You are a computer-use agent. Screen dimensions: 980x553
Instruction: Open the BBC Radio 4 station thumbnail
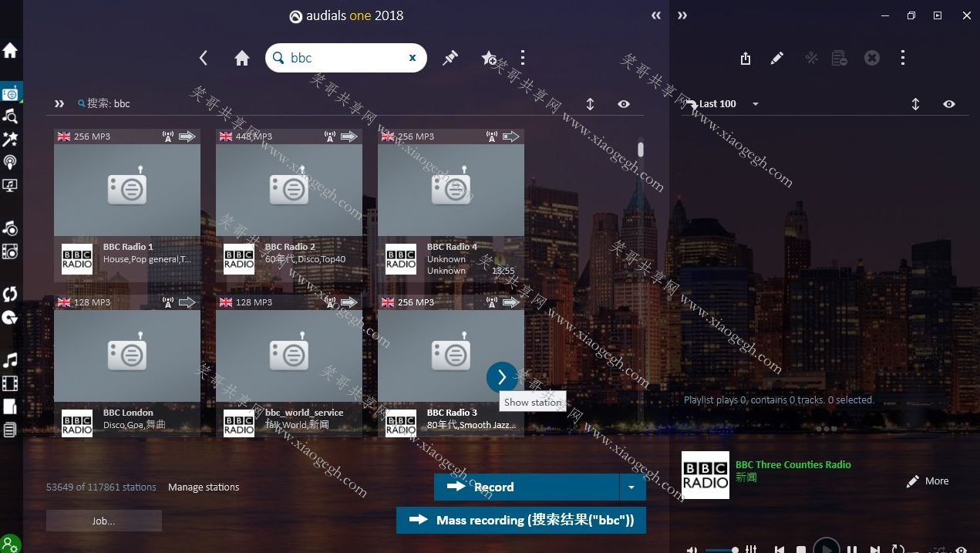pos(451,190)
